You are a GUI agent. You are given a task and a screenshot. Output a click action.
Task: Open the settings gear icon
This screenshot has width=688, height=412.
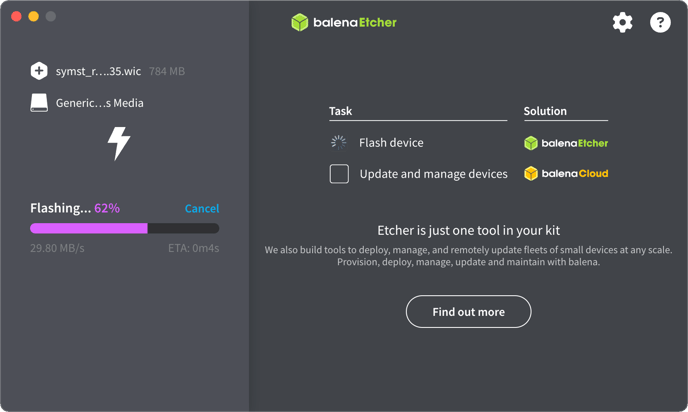(x=622, y=22)
